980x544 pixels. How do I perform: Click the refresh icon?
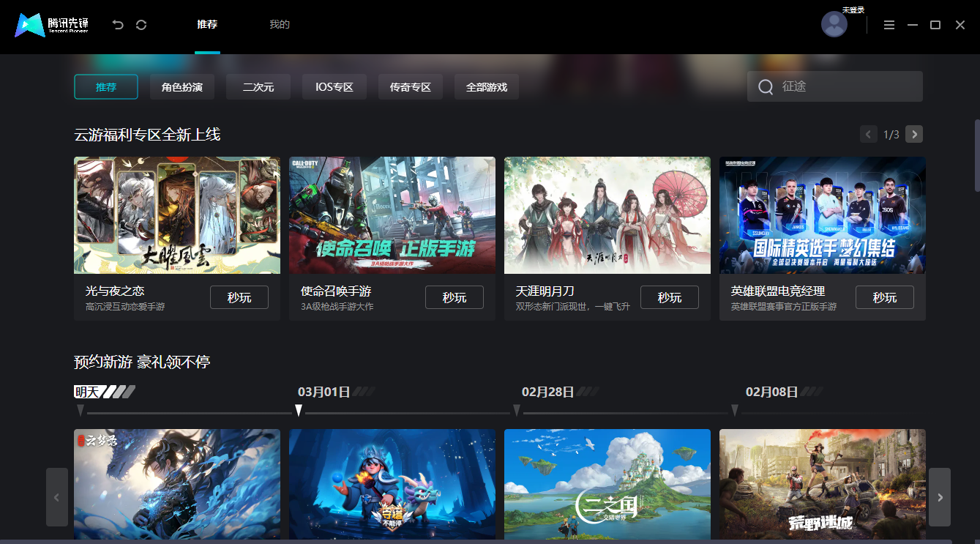click(141, 24)
